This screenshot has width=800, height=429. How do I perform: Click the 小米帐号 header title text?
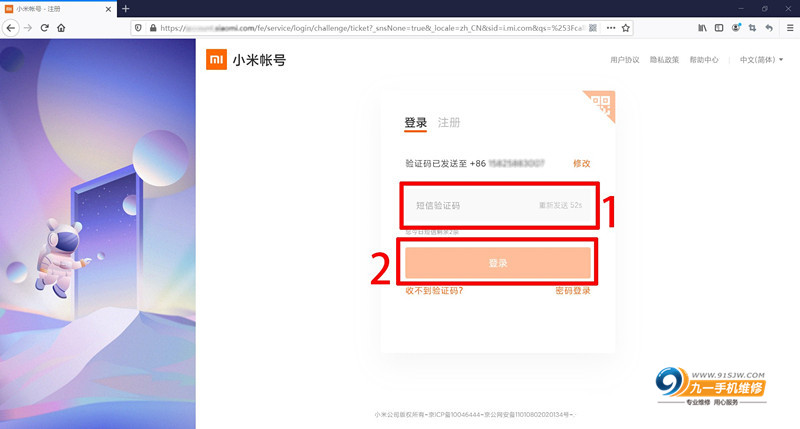[x=259, y=60]
